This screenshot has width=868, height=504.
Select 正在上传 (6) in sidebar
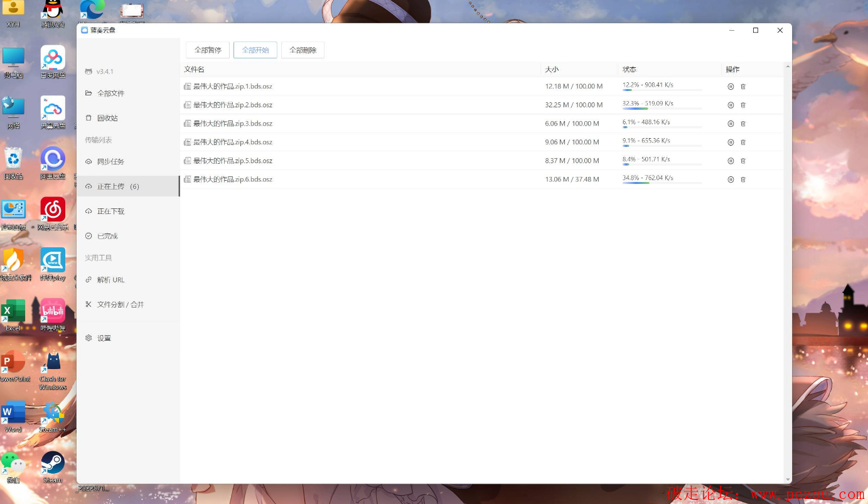click(128, 186)
